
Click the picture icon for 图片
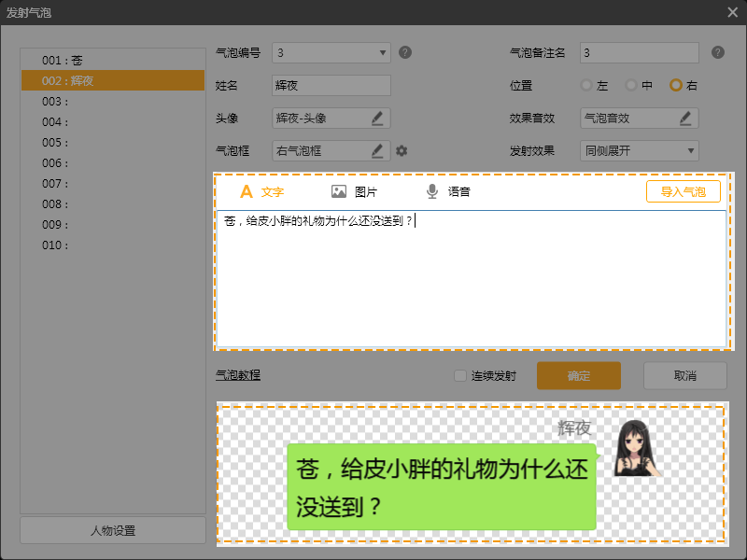339,191
